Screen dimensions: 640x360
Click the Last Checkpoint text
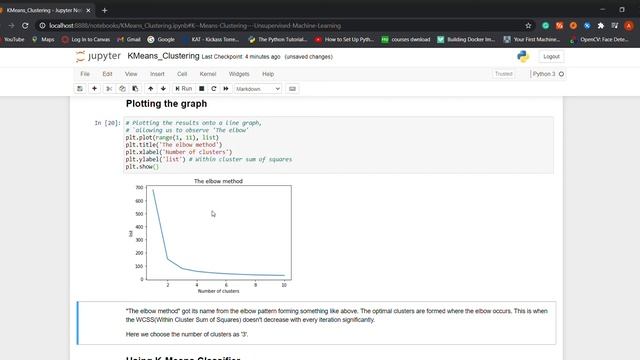coord(241,57)
